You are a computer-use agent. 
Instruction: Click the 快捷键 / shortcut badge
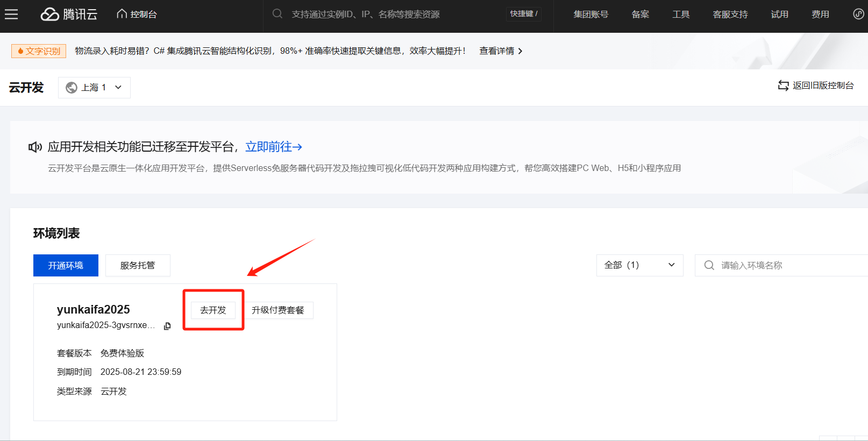point(524,14)
